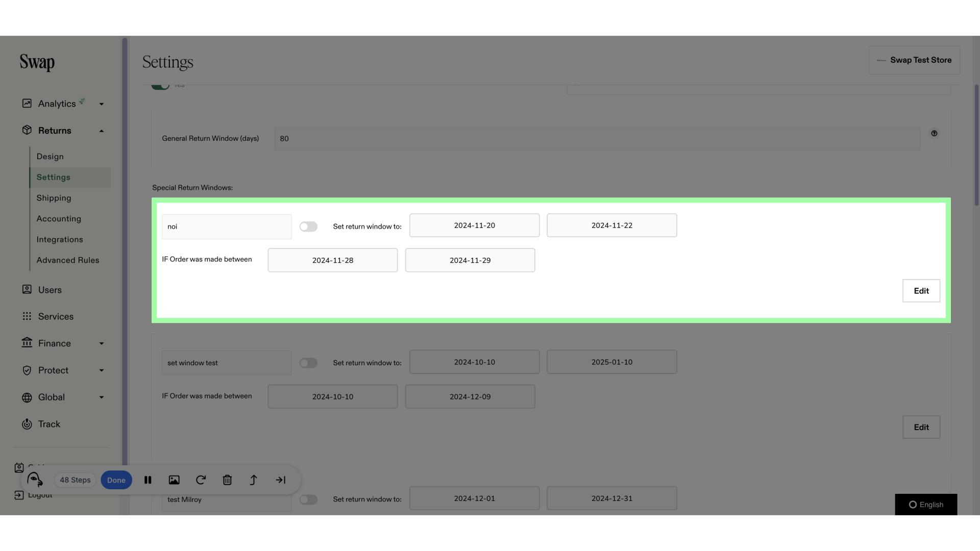Screen dimensions: 980x551
Task: Toggle the 'set window test' return window switch
Action: pyautogui.click(x=308, y=363)
